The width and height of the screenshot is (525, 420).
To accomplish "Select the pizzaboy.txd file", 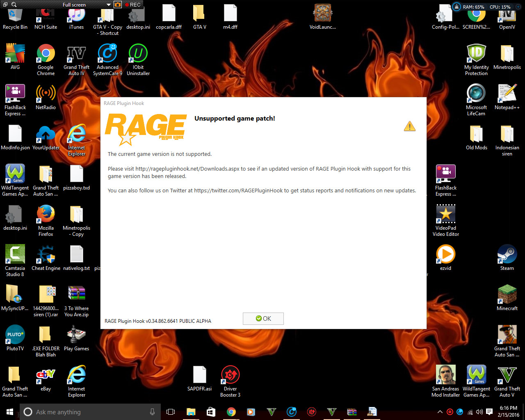I will coord(76,178).
